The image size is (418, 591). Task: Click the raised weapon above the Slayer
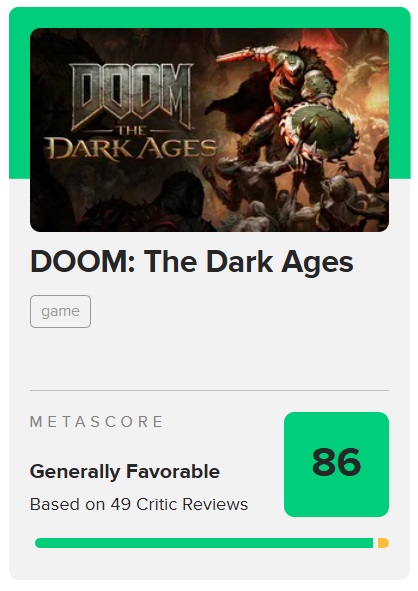[247, 53]
